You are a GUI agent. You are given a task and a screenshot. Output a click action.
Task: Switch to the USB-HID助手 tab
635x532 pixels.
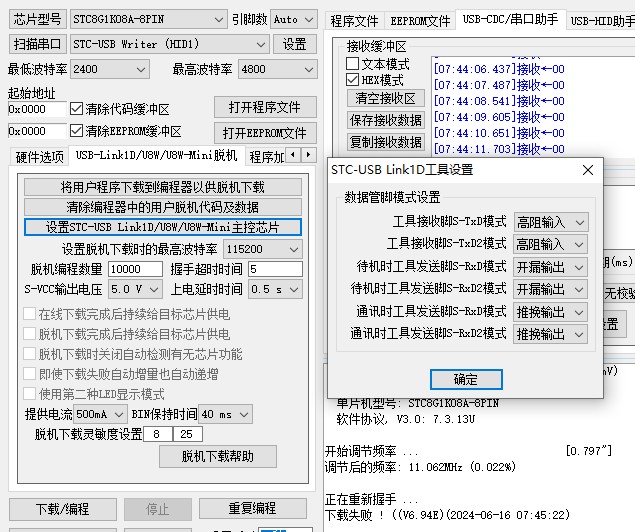(601, 21)
